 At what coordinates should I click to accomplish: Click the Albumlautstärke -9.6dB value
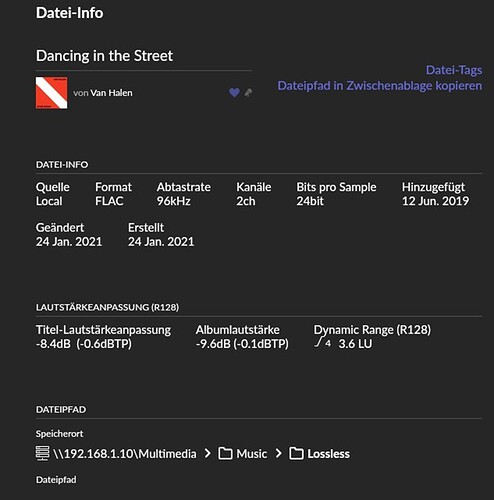(242, 344)
